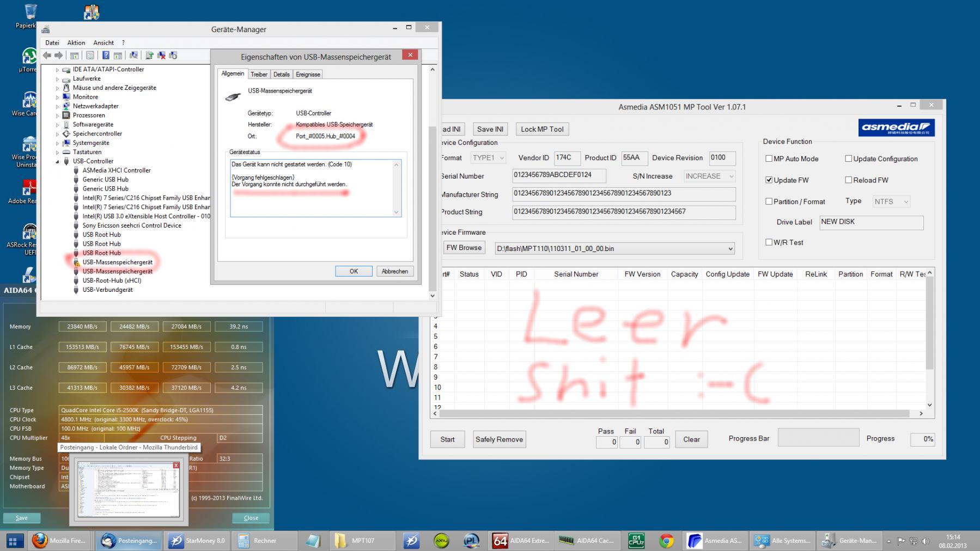Image resolution: width=980 pixels, height=551 pixels.
Task: Click the Drive Label input field
Action: pos(872,222)
